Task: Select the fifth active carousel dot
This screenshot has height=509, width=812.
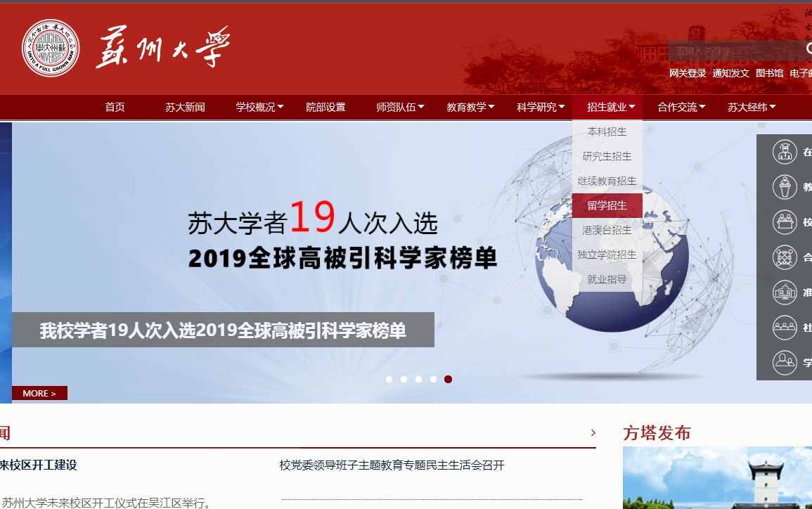Action: [448, 380]
